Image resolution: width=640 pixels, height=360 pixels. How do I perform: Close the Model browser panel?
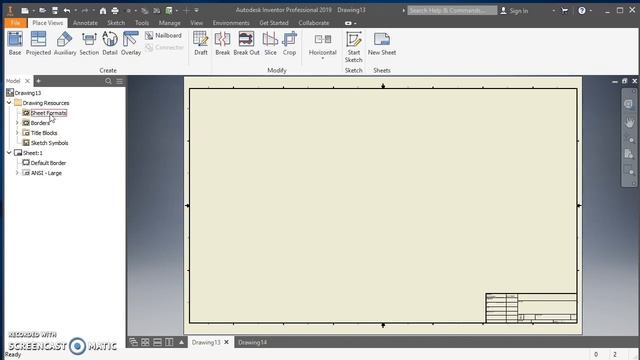coord(27,81)
